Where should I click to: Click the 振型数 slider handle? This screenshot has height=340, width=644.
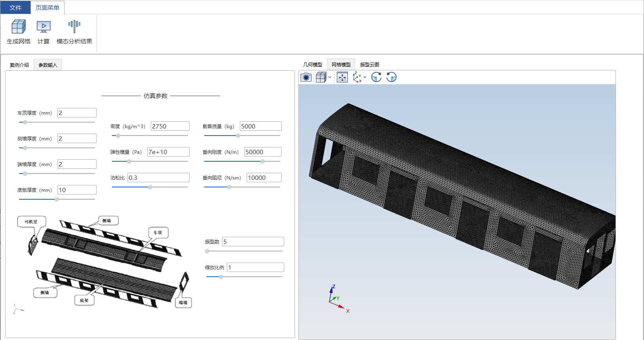[207, 251]
